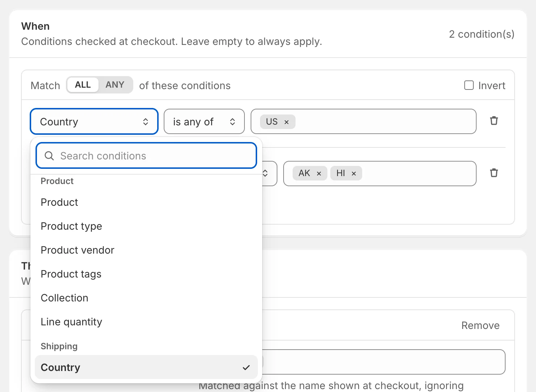This screenshot has height=392, width=536.
Task: Choose Product tags from the conditions list
Action: pos(146,274)
